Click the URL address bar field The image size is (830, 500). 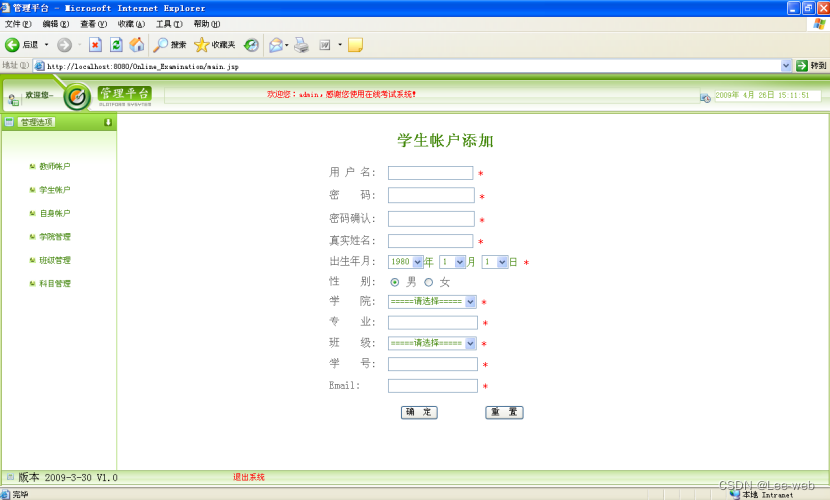point(413,66)
